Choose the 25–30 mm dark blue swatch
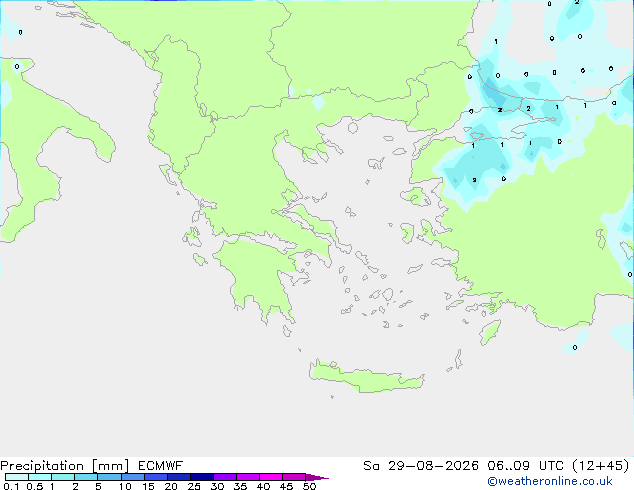This screenshot has width=634, height=490. 202,477
